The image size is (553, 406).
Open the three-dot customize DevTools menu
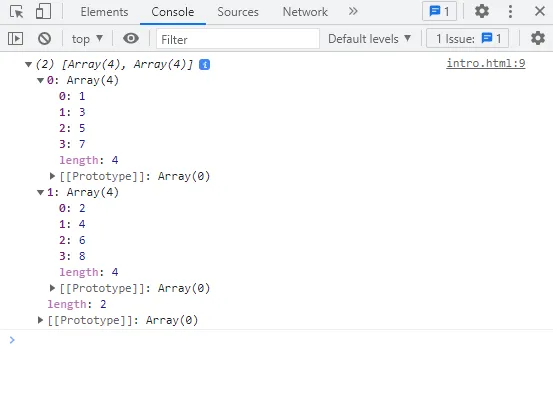(510, 11)
